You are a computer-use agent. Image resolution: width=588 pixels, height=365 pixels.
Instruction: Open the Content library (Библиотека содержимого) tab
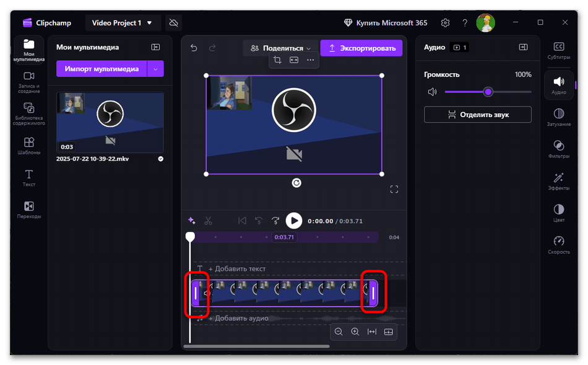coord(29,114)
